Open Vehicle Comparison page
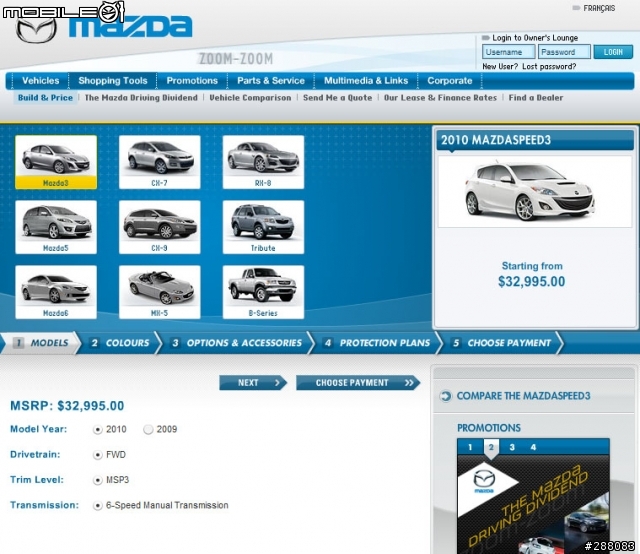The image size is (640, 554). pyautogui.click(x=250, y=98)
